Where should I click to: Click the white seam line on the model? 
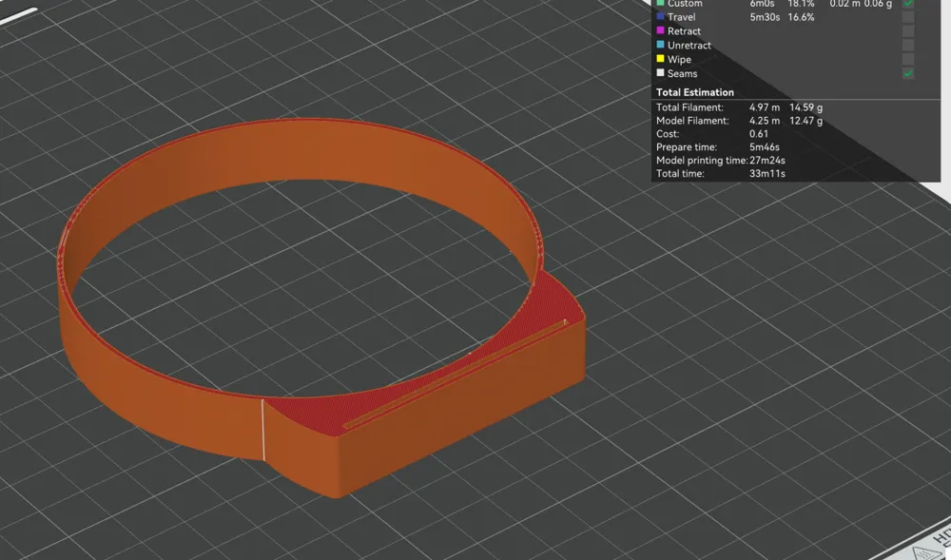263,430
